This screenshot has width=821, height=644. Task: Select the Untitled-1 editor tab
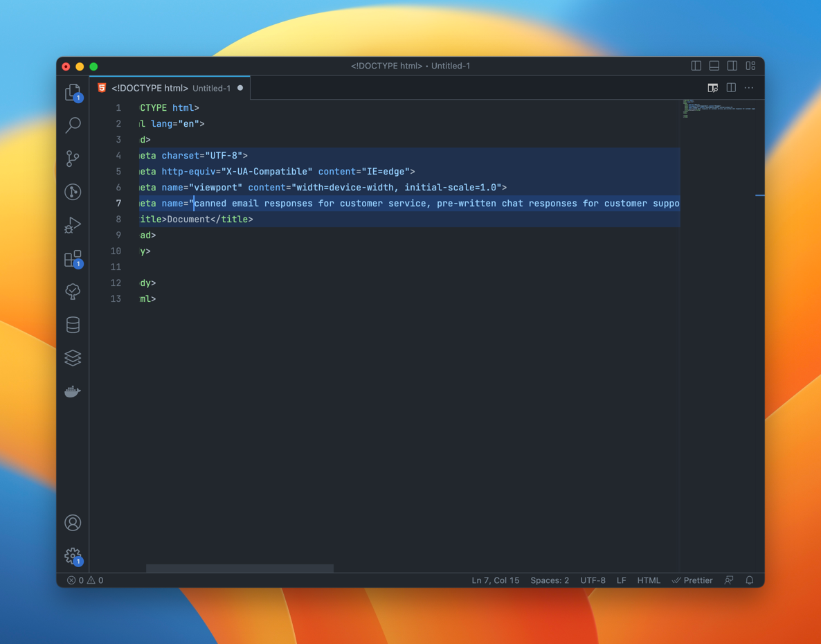click(x=170, y=88)
